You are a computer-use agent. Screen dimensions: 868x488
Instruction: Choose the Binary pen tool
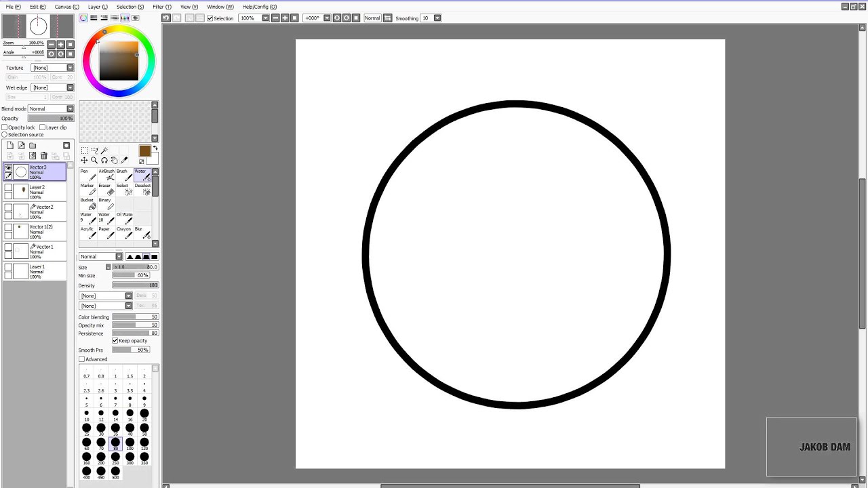(x=106, y=204)
